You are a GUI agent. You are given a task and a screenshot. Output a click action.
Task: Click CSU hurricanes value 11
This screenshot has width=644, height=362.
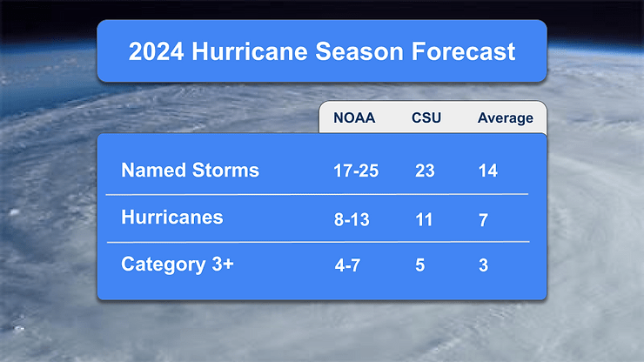coord(424,219)
